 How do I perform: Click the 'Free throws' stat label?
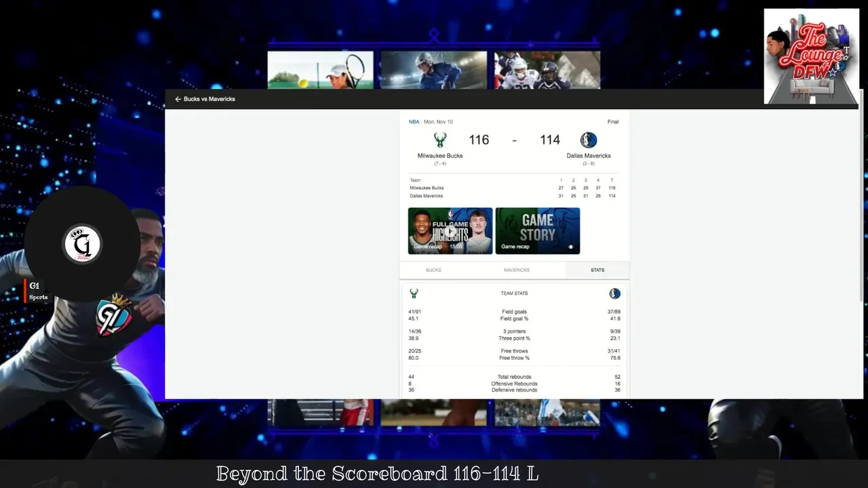click(514, 351)
